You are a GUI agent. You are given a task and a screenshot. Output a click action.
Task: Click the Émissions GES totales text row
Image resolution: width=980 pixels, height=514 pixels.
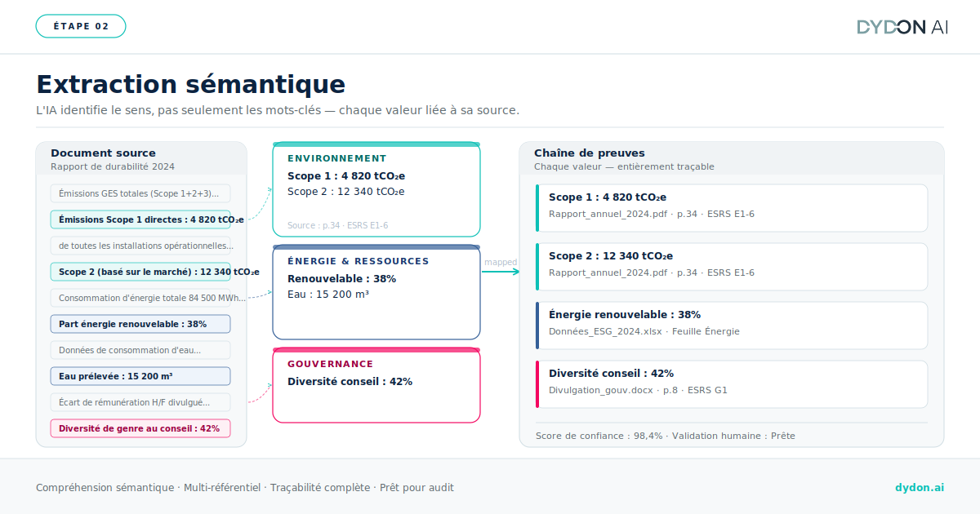coord(140,193)
